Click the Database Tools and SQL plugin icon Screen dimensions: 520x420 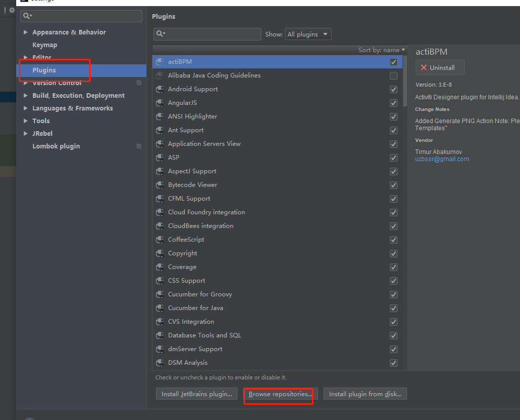(x=159, y=335)
